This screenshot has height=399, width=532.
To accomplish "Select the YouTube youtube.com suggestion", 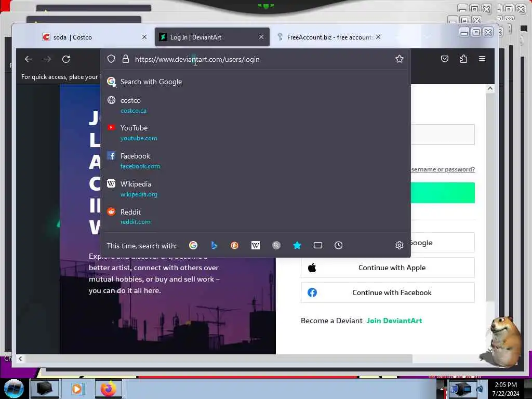I will tap(256, 133).
